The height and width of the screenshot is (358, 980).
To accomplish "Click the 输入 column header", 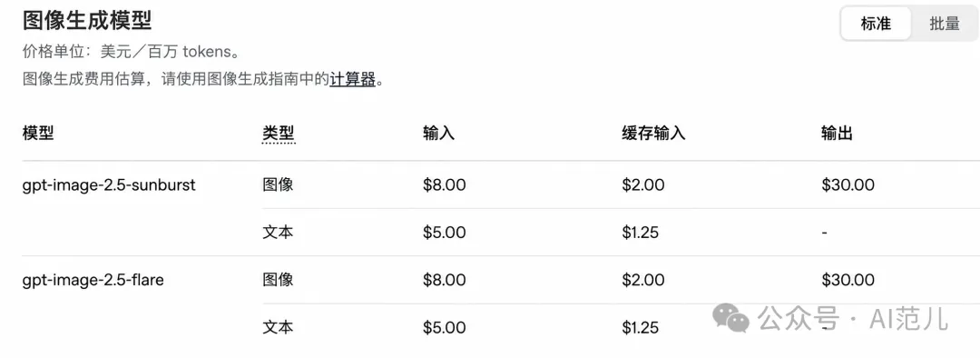I will click(438, 133).
